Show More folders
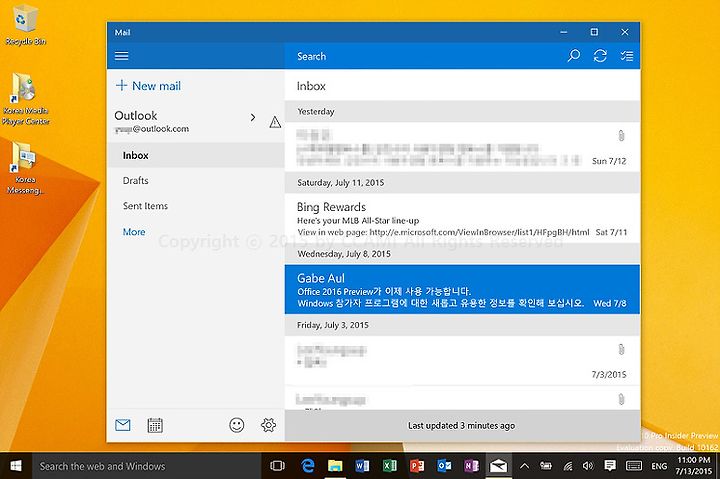Image resolution: width=720 pixels, height=479 pixels. click(x=134, y=232)
